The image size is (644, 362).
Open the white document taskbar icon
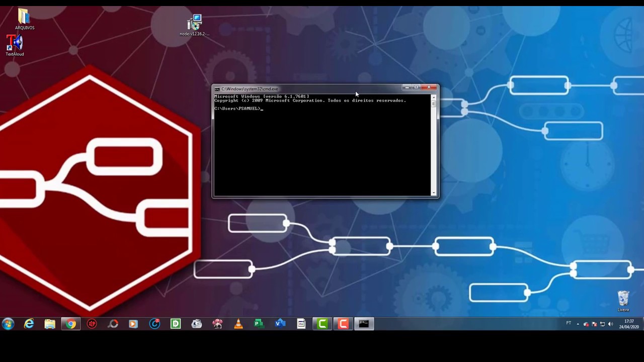[x=301, y=324]
